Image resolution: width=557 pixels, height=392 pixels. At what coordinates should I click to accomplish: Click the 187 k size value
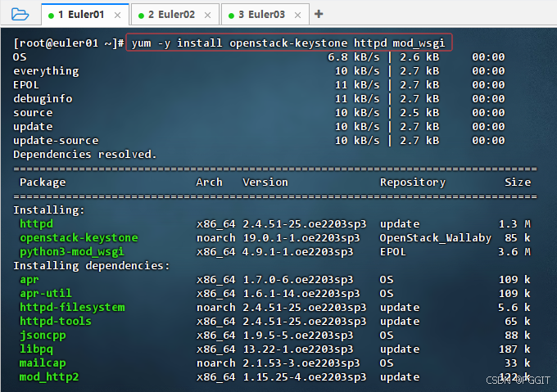coord(514,349)
